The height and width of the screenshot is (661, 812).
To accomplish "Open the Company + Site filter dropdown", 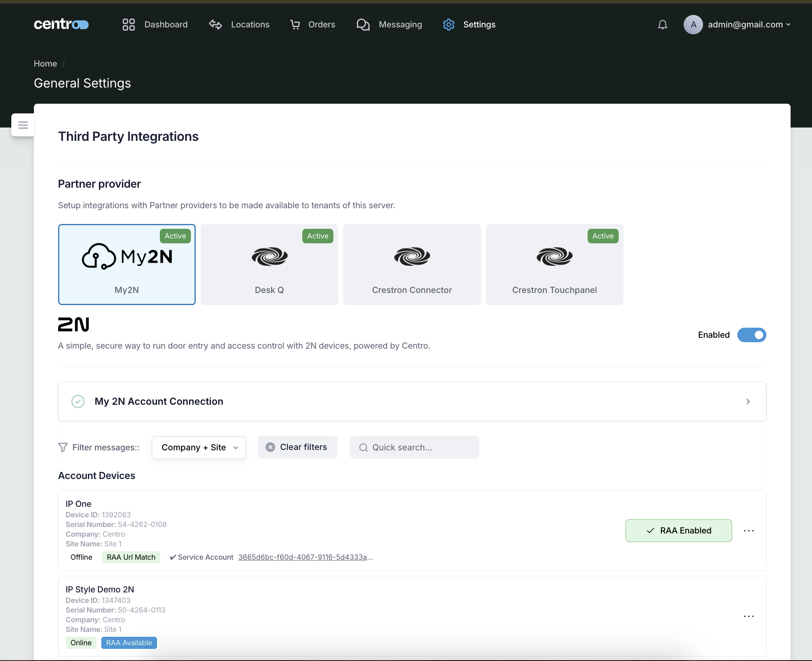I will click(x=199, y=448).
